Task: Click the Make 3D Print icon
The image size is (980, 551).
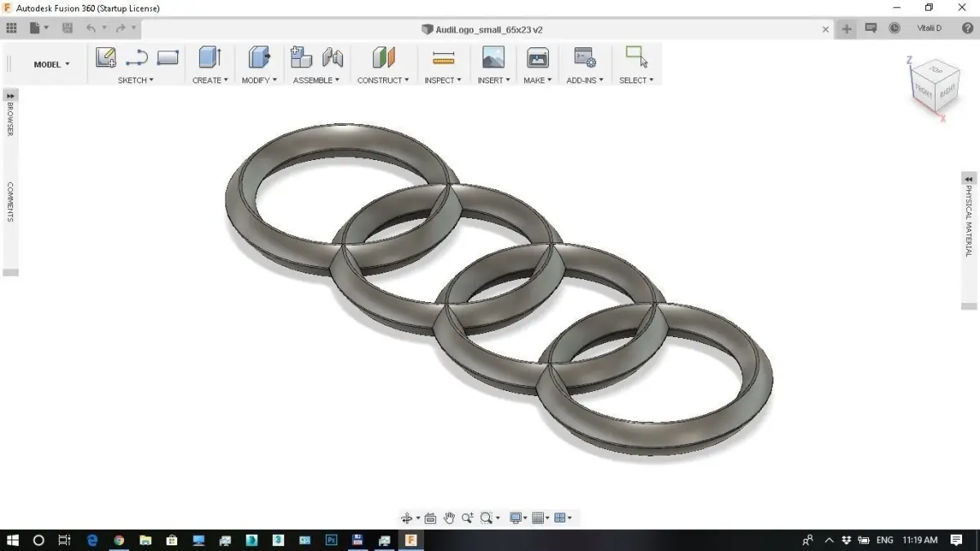Action: [537, 57]
